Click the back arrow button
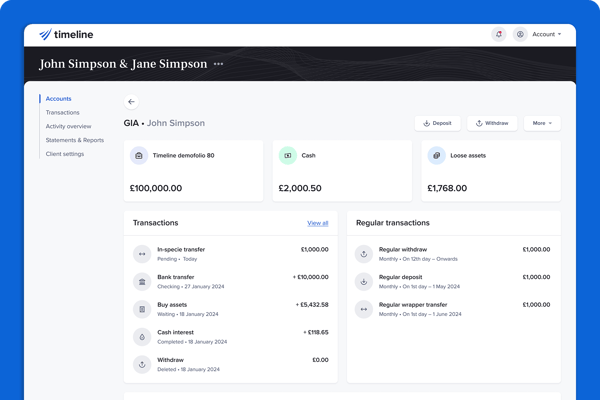 click(x=131, y=101)
